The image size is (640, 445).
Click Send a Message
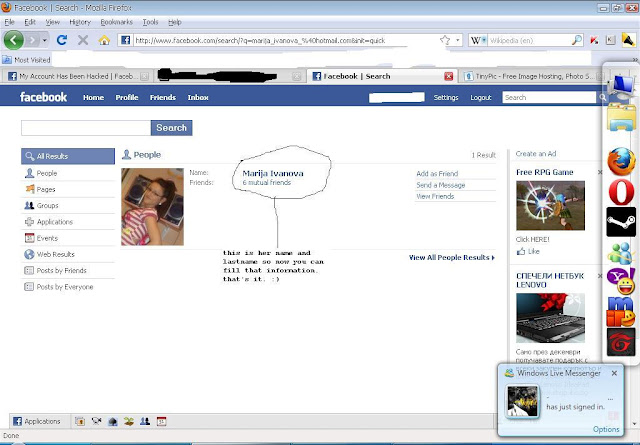coord(440,185)
